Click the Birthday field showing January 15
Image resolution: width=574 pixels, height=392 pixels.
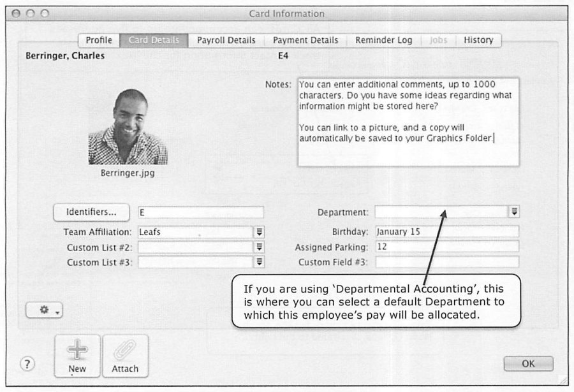pyautogui.click(x=447, y=231)
